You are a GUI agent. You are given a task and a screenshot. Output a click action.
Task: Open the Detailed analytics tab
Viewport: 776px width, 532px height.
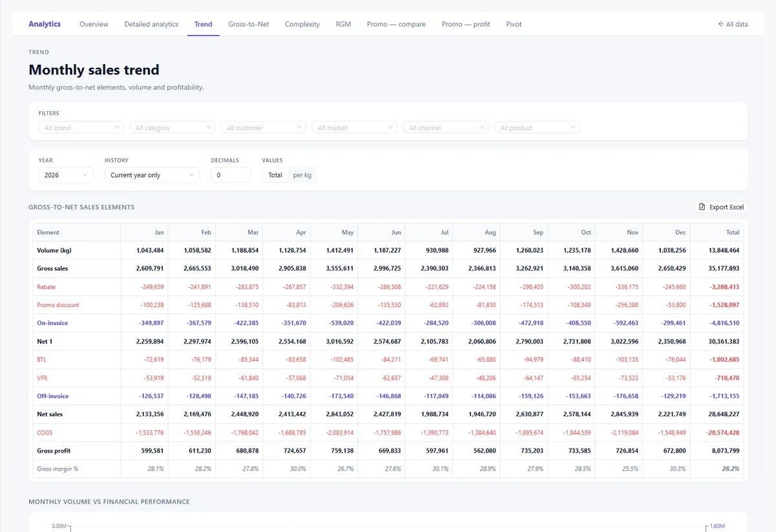click(x=151, y=24)
